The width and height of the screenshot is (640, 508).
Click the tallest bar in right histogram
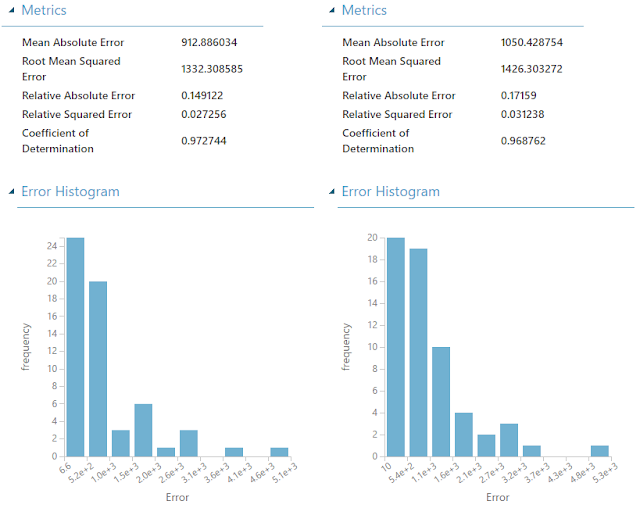[396, 347]
